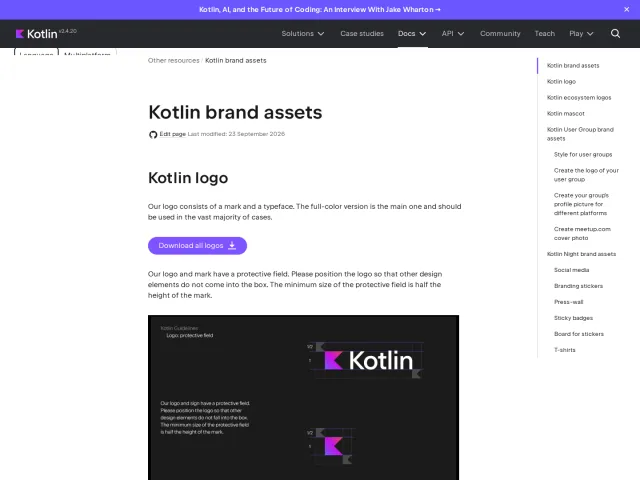Expand the API dropdown menu

click(453, 33)
